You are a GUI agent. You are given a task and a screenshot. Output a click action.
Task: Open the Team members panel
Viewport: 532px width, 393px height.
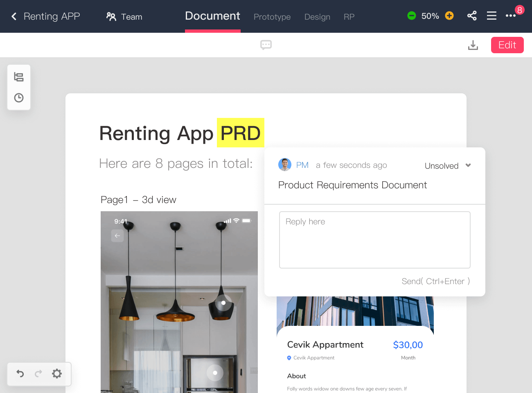point(124,17)
